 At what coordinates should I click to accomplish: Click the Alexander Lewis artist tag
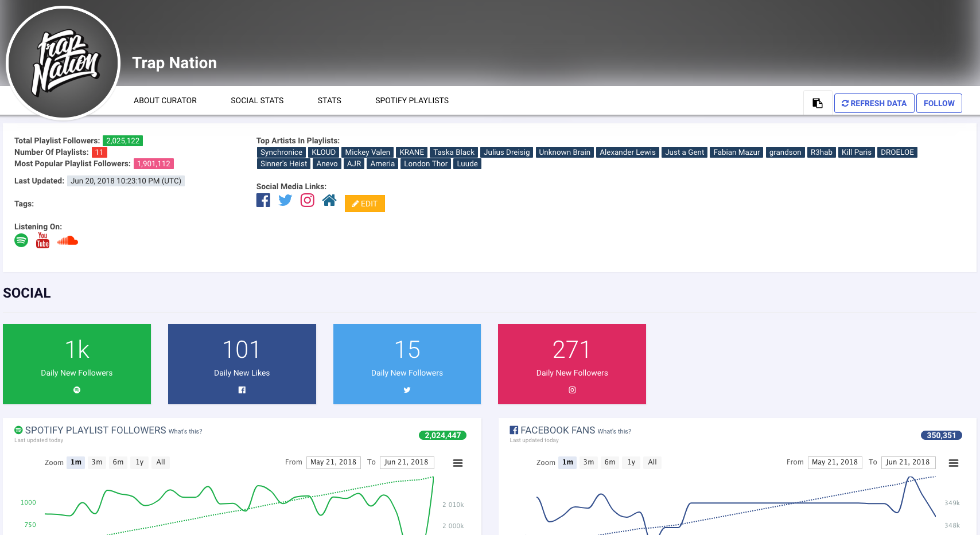(628, 152)
